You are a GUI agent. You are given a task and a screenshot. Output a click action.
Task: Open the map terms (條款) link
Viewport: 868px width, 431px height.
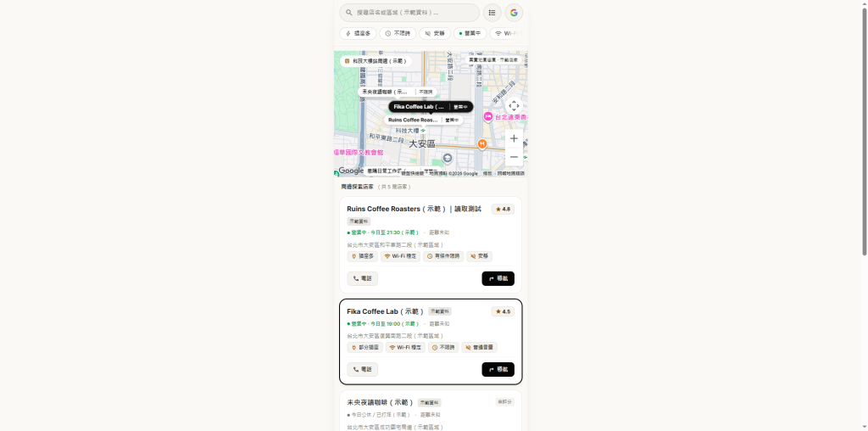click(487, 174)
